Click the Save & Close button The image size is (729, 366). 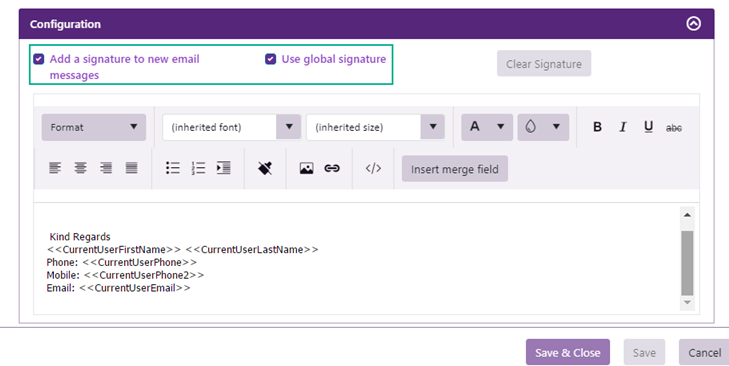pyautogui.click(x=568, y=352)
